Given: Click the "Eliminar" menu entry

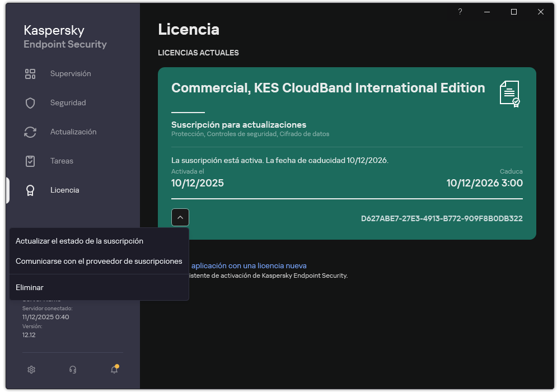Looking at the screenshot, I should (29, 287).
